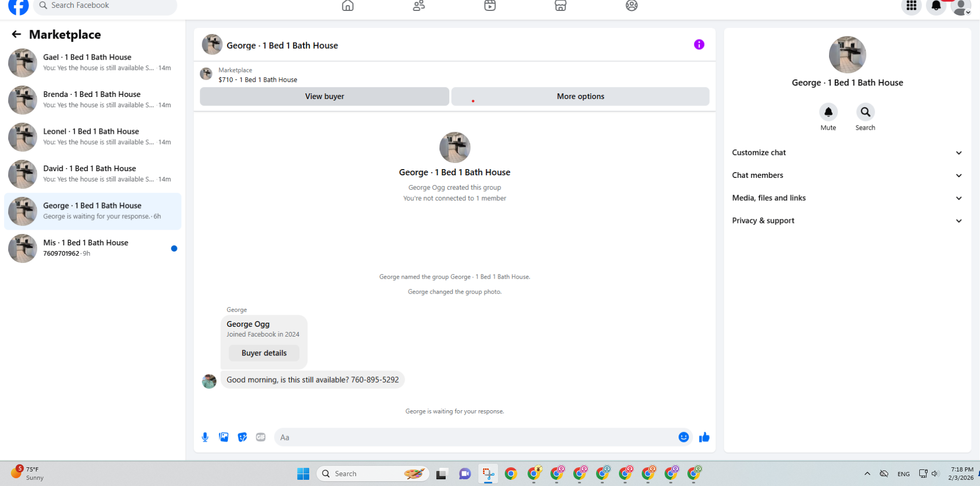Screen dimensions: 980x486
Task: Open the Groups icon in top navigation
Action: pyautogui.click(x=631, y=6)
